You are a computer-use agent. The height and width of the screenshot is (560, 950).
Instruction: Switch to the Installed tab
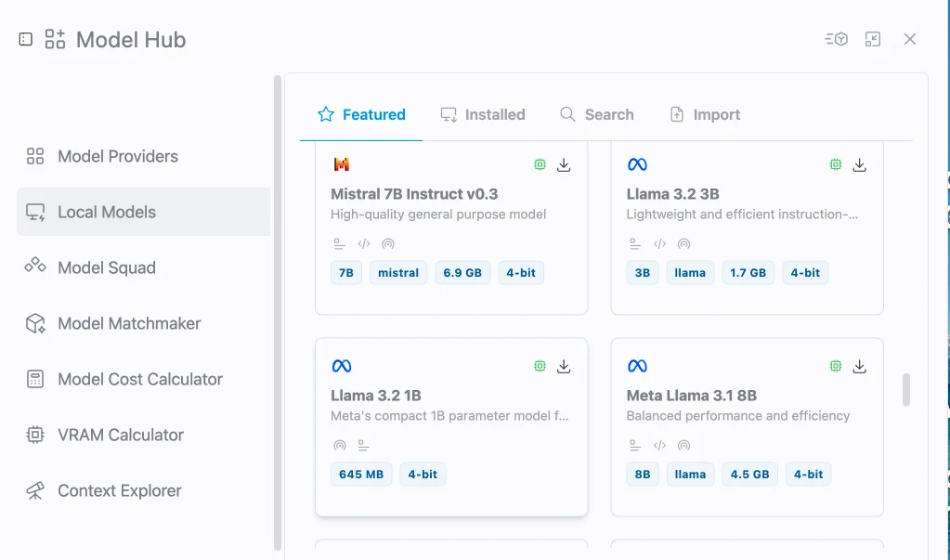click(x=483, y=114)
